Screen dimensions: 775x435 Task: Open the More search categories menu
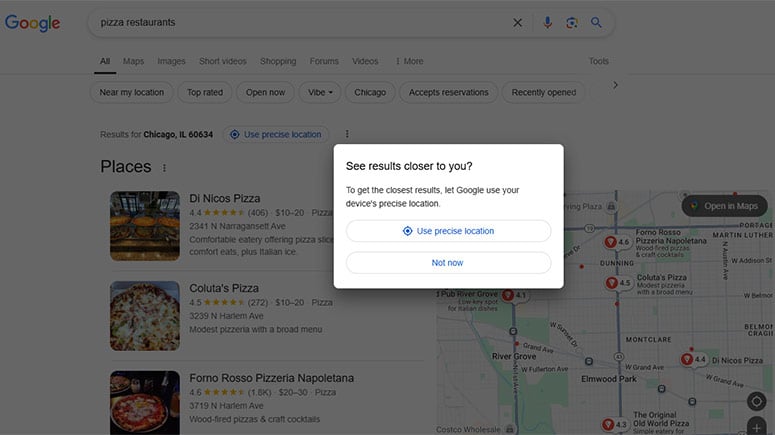coord(409,61)
